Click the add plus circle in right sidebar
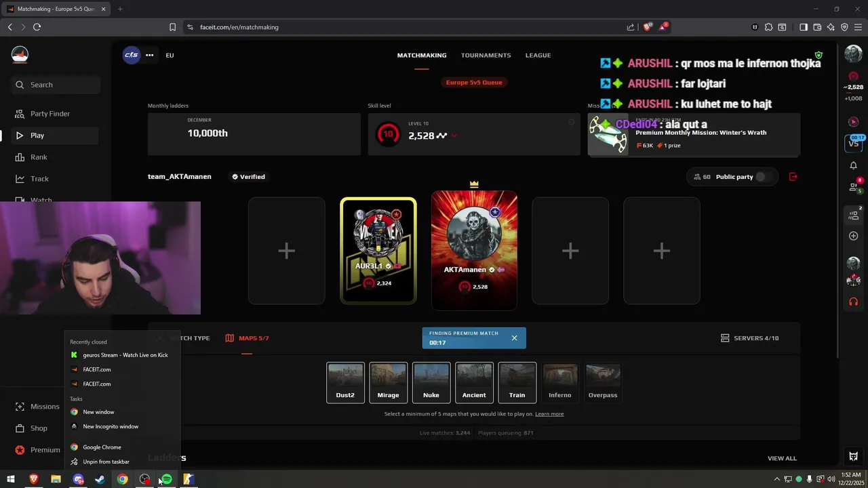This screenshot has height=488, width=868. coord(853,236)
